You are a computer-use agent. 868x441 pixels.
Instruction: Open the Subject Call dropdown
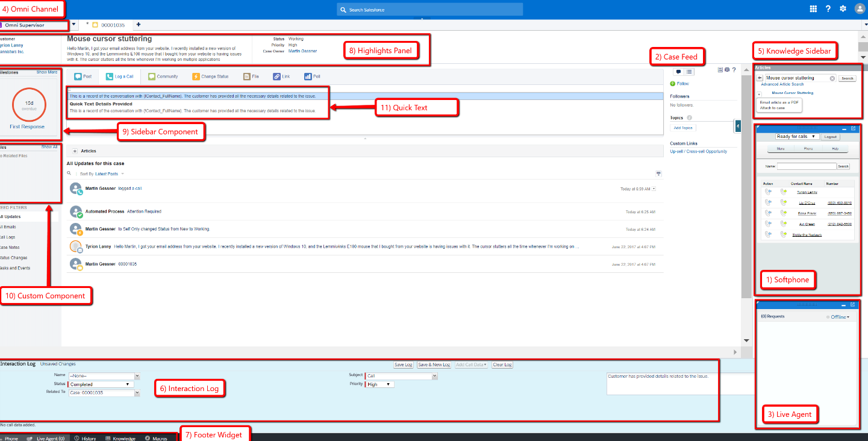[434, 376]
